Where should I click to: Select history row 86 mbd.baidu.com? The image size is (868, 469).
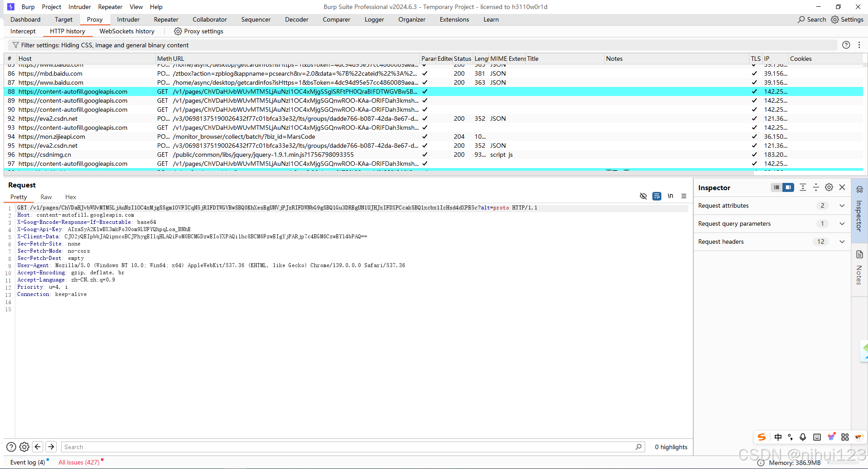point(433,73)
